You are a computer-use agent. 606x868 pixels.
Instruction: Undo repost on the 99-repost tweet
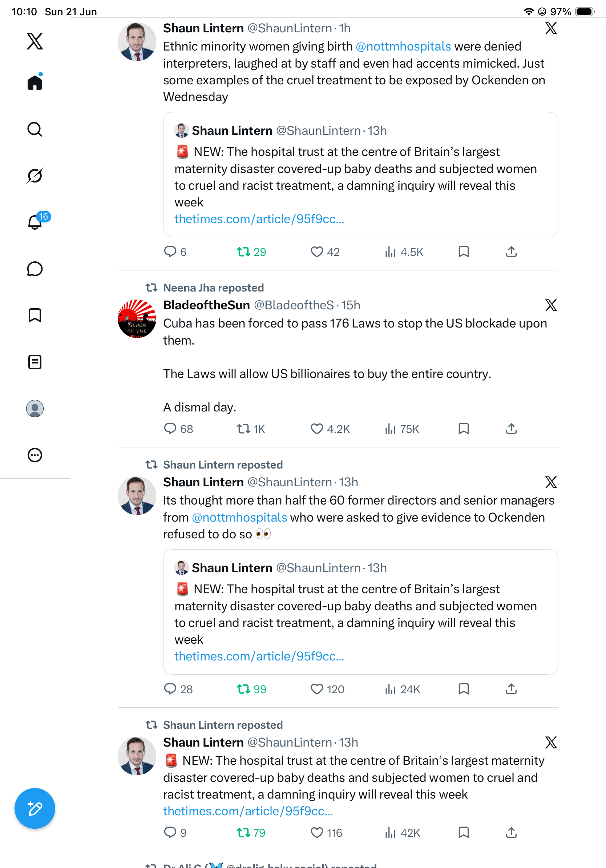pyautogui.click(x=244, y=689)
